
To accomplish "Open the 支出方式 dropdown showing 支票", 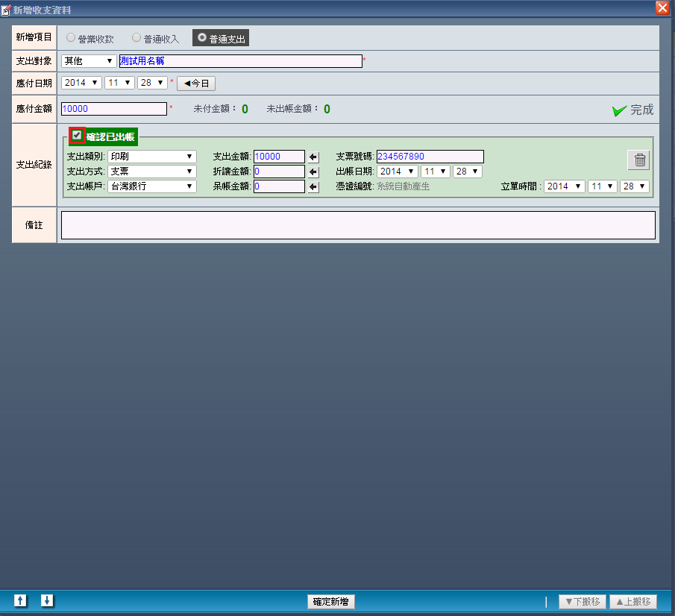I will [x=151, y=172].
